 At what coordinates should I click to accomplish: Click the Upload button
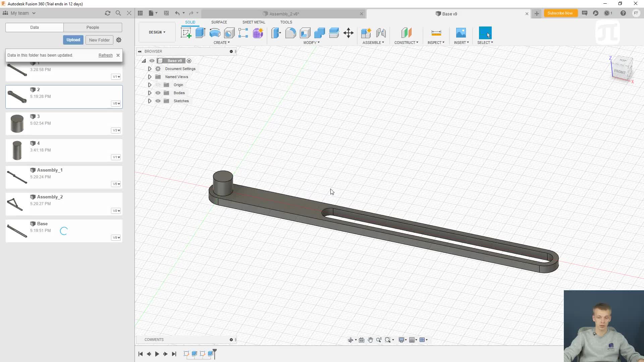click(73, 40)
